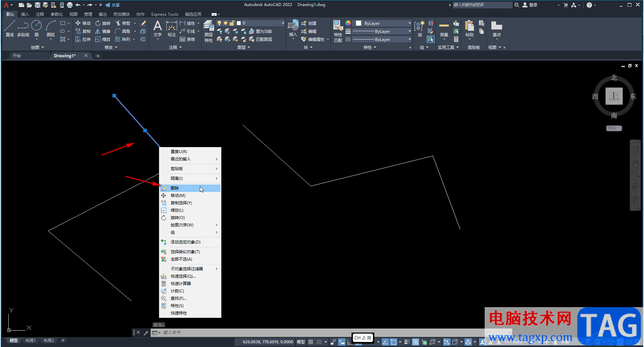Click the keyword search box in title bar
Screen dimensions: 644x347
coord(482,5)
